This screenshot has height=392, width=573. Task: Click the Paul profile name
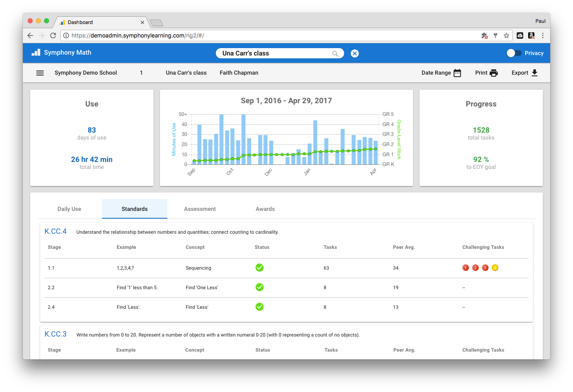click(540, 21)
